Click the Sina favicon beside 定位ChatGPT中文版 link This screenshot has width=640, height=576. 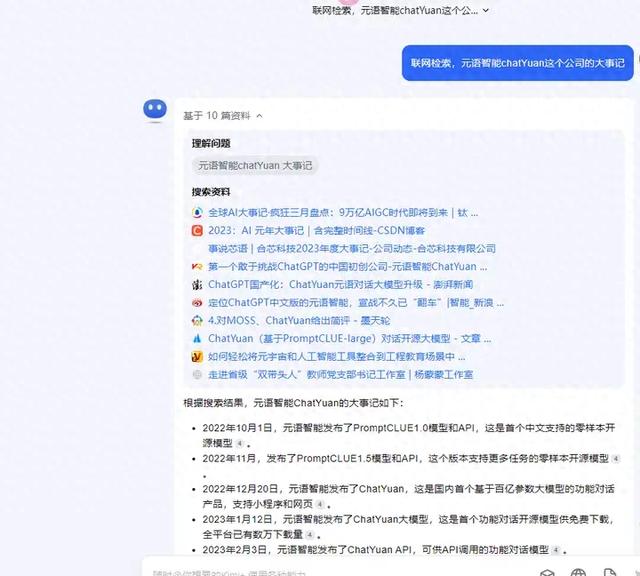coord(197,302)
